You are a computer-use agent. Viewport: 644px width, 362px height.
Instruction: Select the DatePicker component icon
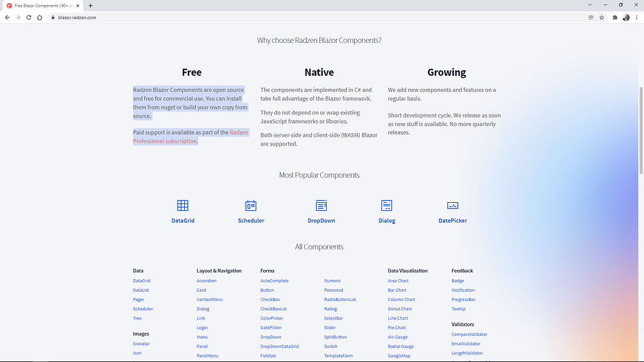[x=452, y=205]
